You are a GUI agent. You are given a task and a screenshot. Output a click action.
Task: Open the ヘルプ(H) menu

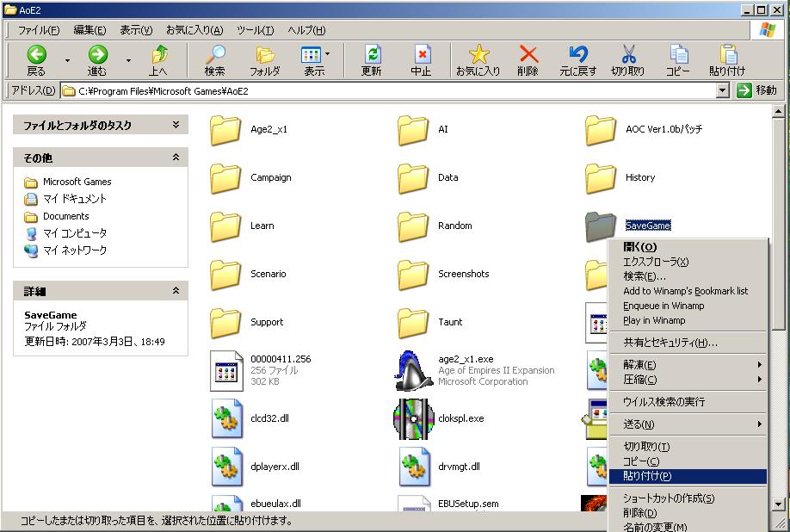tap(306, 30)
